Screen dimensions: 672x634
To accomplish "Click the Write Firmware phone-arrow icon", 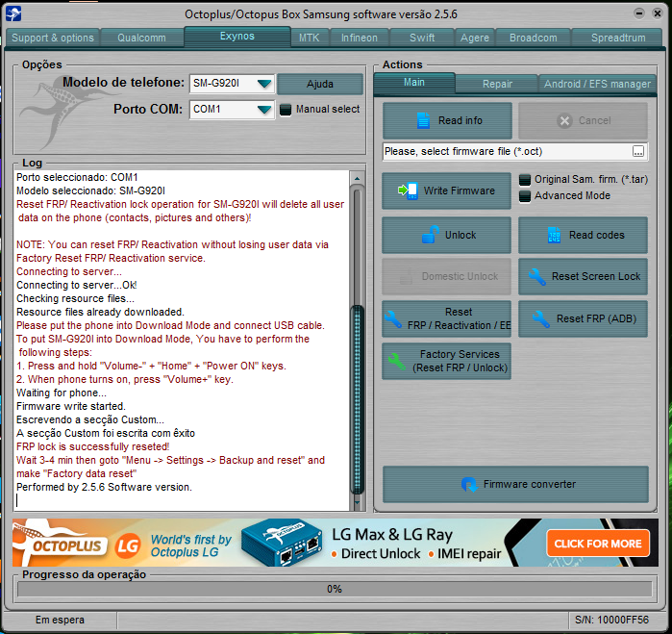I will pyautogui.click(x=408, y=190).
